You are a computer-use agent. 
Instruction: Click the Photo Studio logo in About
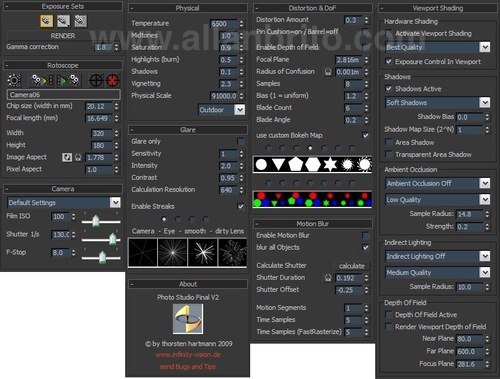[x=188, y=319]
